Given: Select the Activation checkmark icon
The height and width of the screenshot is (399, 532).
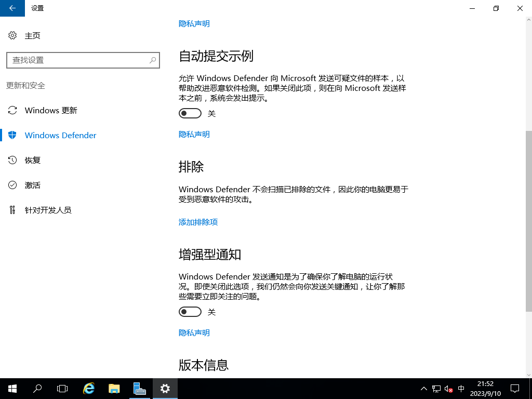Looking at the screenshot, I should click(12, 185).
